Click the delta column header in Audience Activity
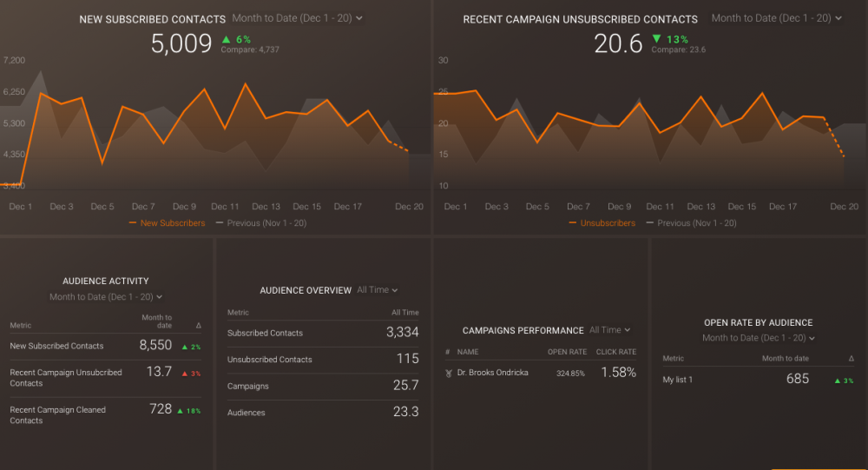Viewport: 868px width, 470px height. click(199, 326)
